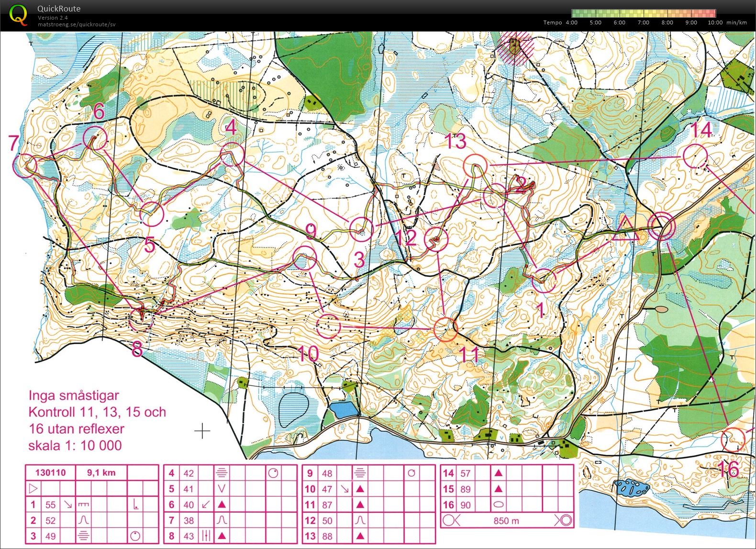Click control circle 6 on the map
Image resolution: width=756 pixels, height=549 pixels.
click(x=95, y=138)
